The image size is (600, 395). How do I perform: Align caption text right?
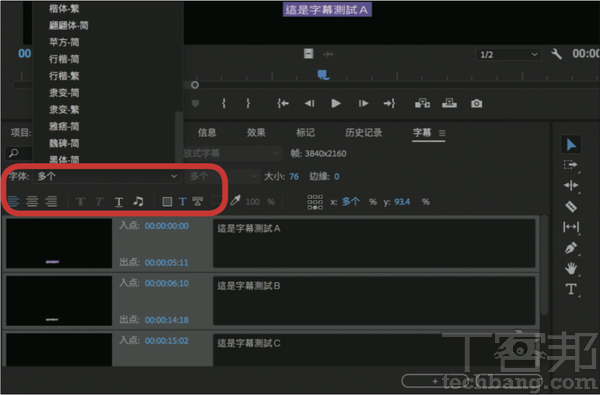pyautogui.click(x=51, y=201)
